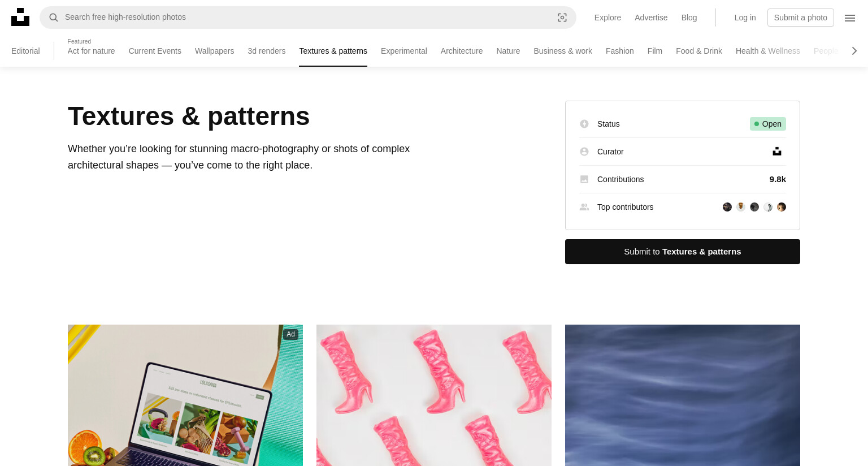Open the 3d renders topic
Image resolution: width=868 pixels, height=466 pixels.
click(267, 51)
